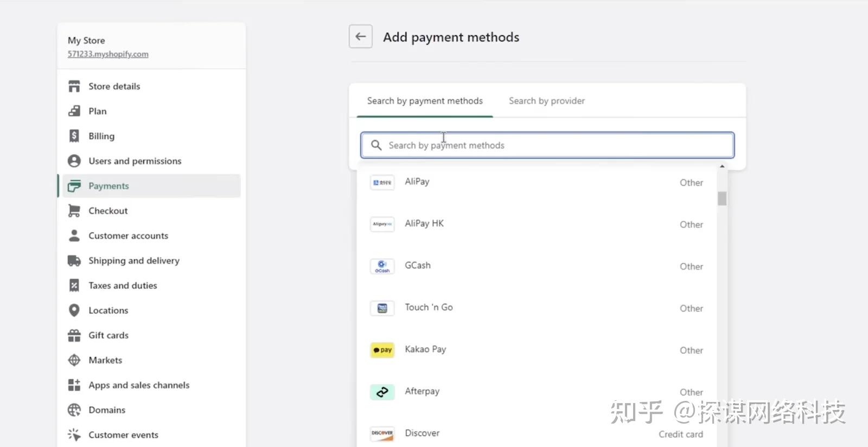Click the Checkout cart icon
Image resolution: width=868 pixels, height=447 pixels.
[x=74, y=211]
